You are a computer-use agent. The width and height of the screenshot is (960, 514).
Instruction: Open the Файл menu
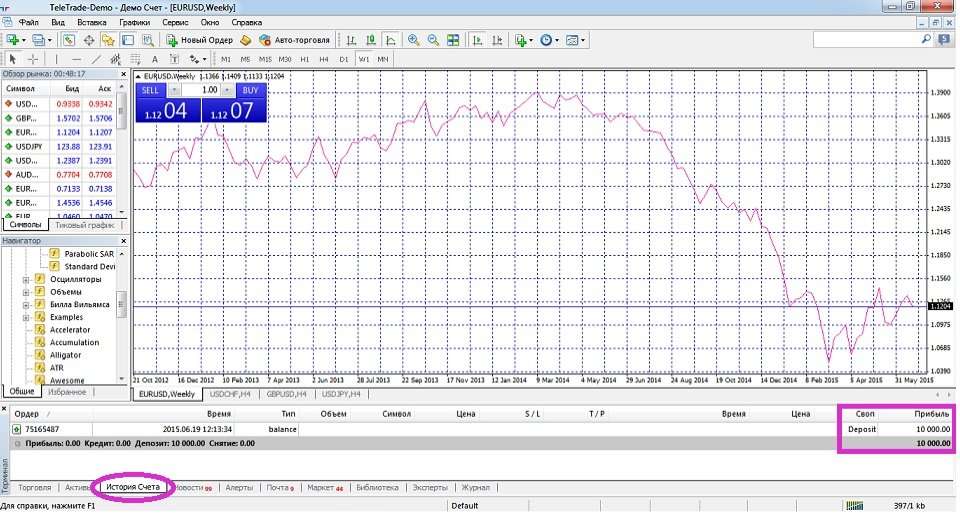(x=28, y=22)
